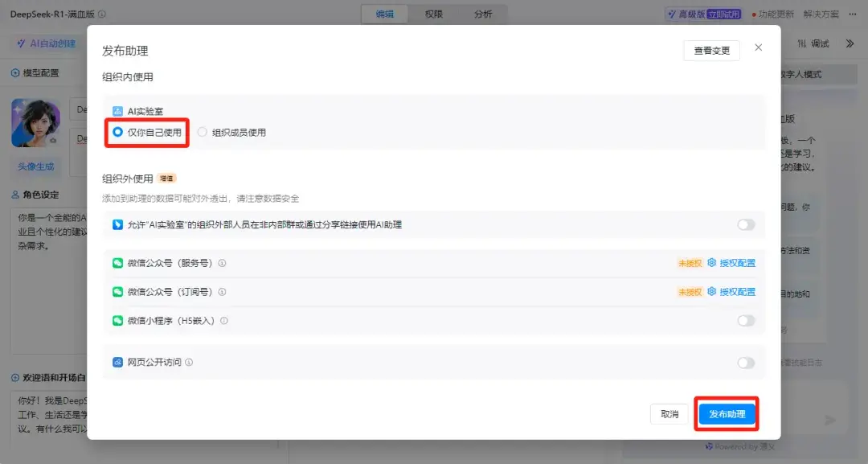The image size is (868, 464).
Task: Click info icon beside 微信公众号（订阅号）
Action: pos(222,292)
